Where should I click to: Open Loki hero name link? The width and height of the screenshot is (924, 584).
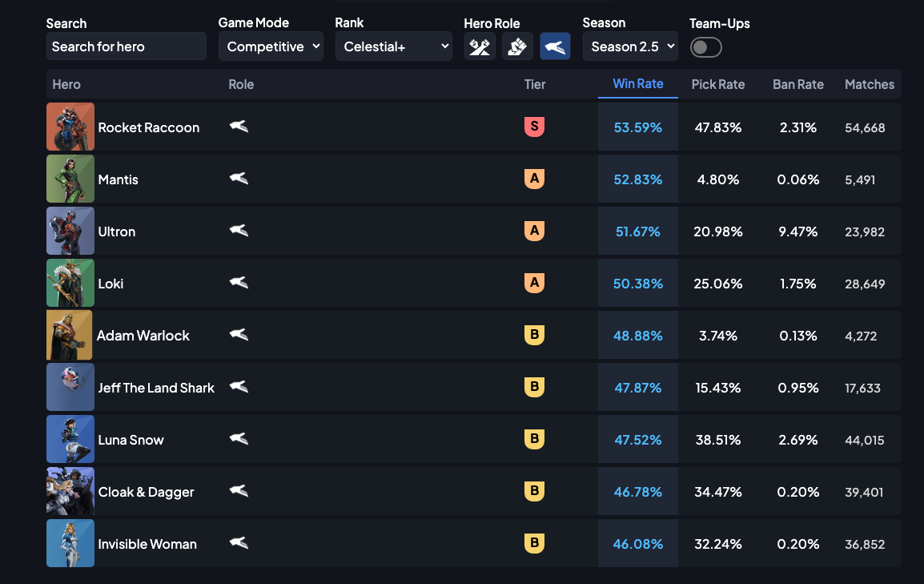coord(110,284)
